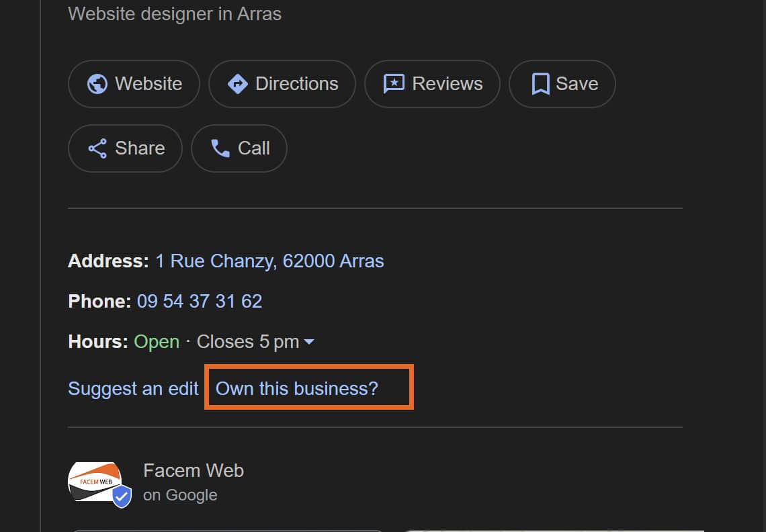Open the Own this business? link
Image resolution: width=766 pixels, height=532 pixels.
(x=296, y=388)
